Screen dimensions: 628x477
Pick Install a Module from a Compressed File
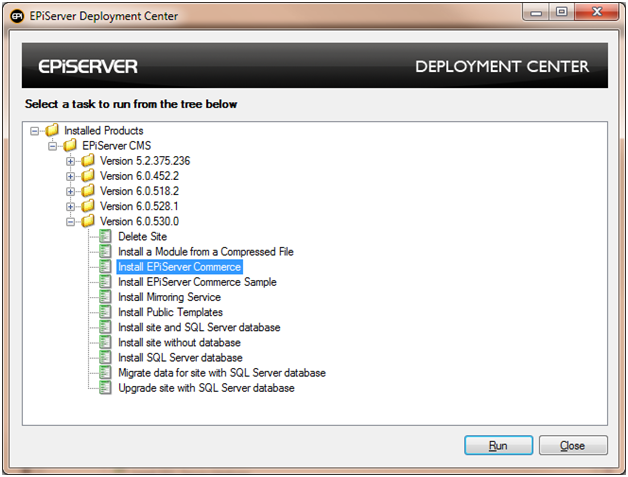pos(205,252)
